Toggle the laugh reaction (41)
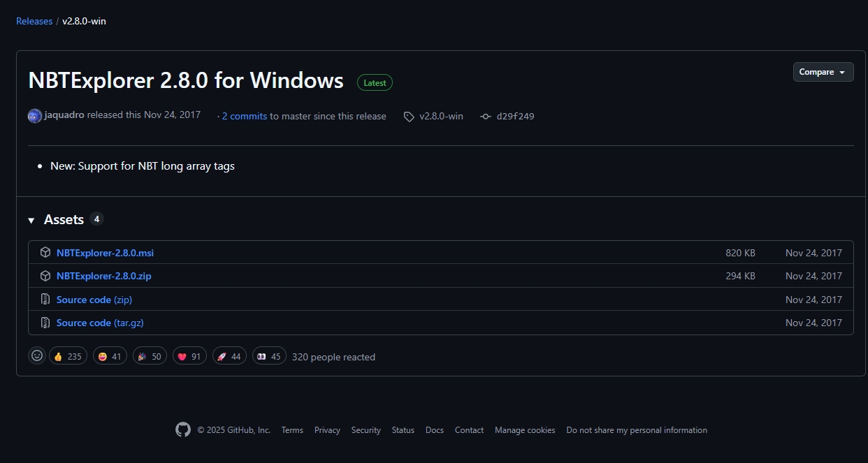868x463 pixels. pos(110,356)
